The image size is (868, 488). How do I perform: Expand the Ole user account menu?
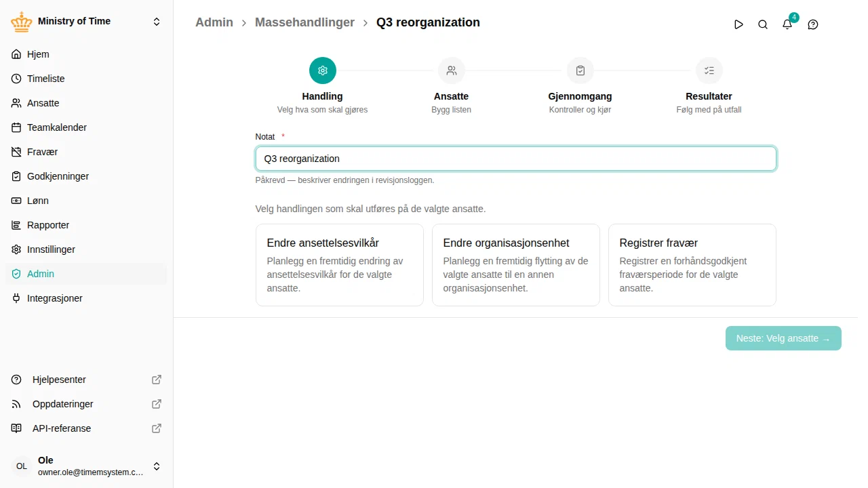pos(157,466)
